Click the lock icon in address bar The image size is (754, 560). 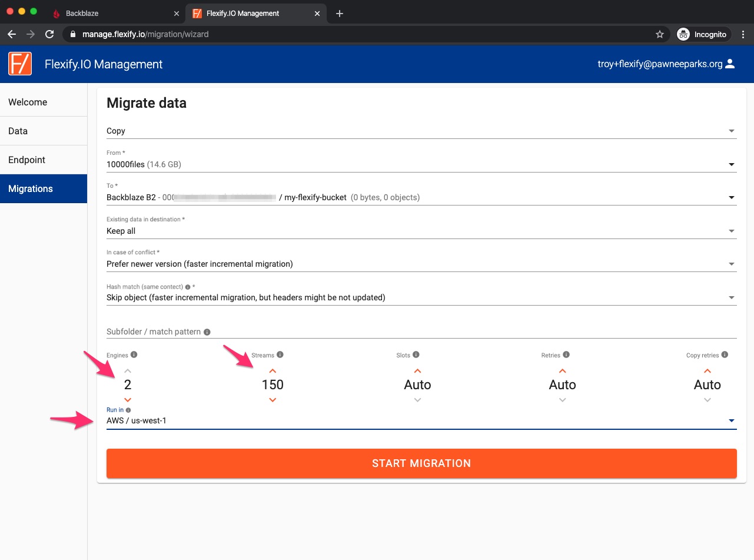click(x=74, y=34)
